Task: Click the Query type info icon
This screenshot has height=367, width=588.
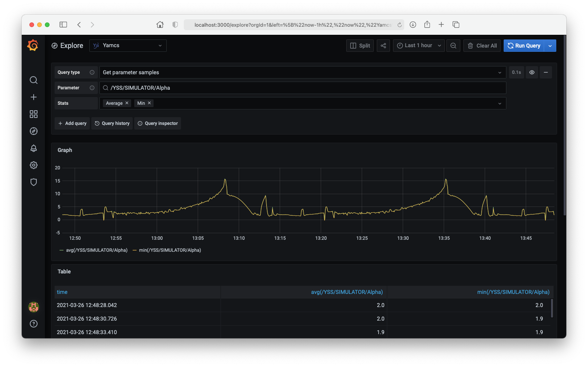Action: [92, 72]
